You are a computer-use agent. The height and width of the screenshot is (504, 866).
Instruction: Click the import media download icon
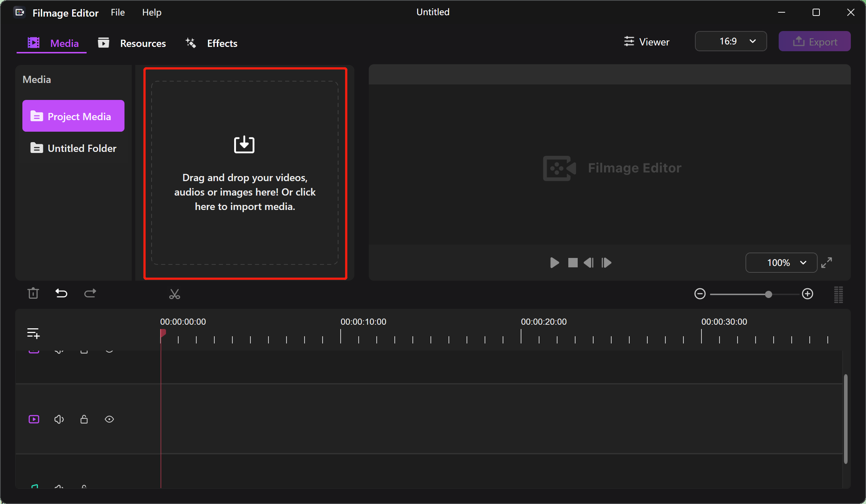pyautogui.click(x=244, y=145)
